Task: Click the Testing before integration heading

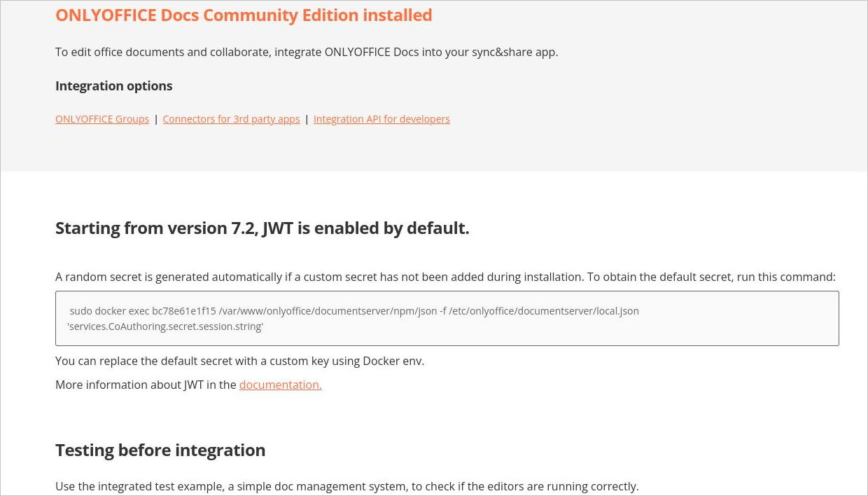Action: click(160, 450)
